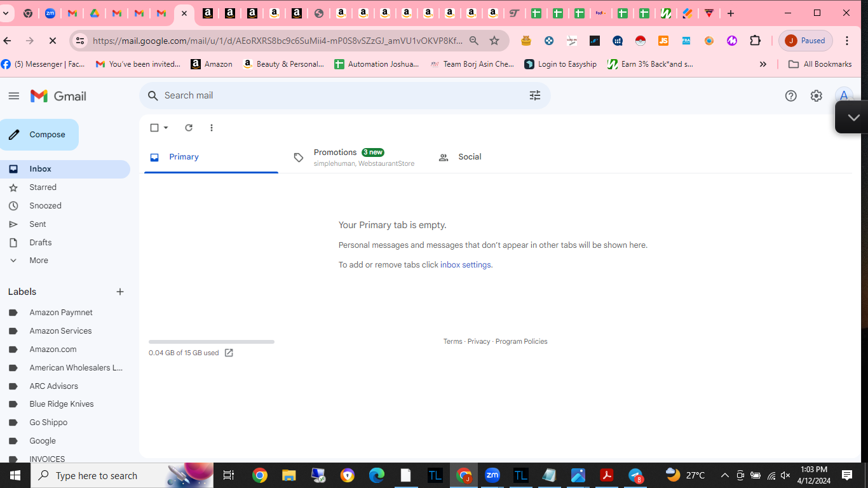Open the All Bookmarks folder
Screen dimensions: 868x488
point(820,64)
